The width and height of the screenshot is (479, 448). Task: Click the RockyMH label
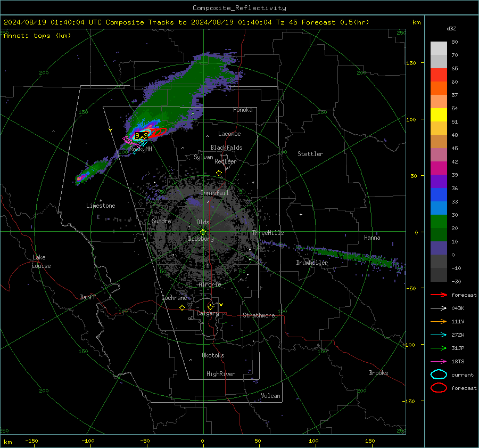141,149
